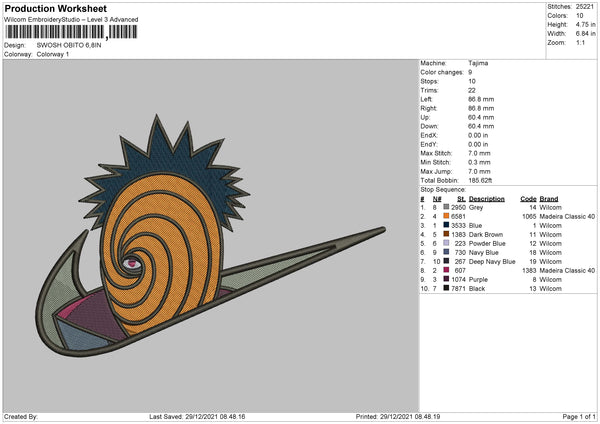Viewport: 600px width, 424px height.
Task: Click the 'Left:' extent label
Action: coord(426,99)
